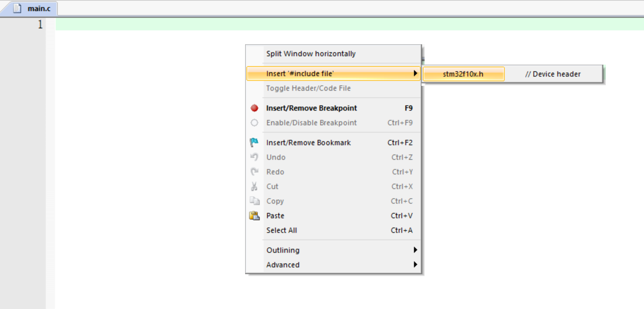This screenshot has width=644, height=309.
Task: Insert the stm32f10x.h header include
Action: point(463,74)
